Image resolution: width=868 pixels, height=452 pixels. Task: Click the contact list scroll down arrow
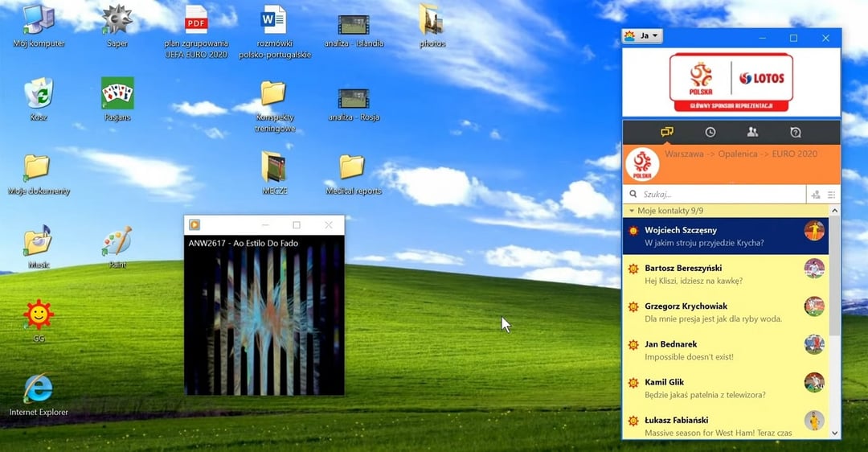pos(835,433)
